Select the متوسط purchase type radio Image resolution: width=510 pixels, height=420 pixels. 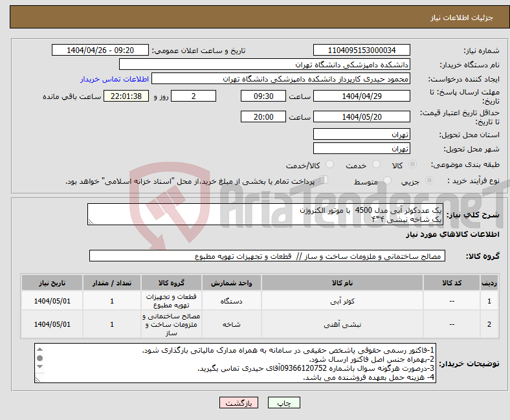[388, 181]
